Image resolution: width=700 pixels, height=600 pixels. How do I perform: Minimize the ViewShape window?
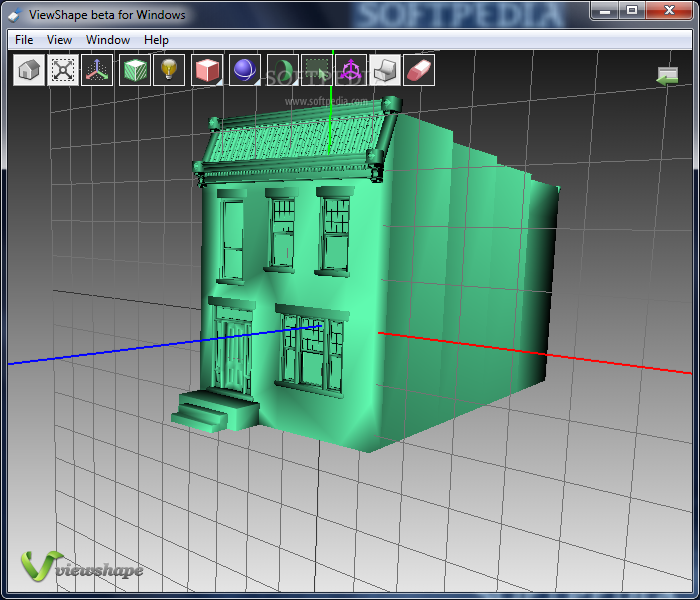[x=605, y=11]
